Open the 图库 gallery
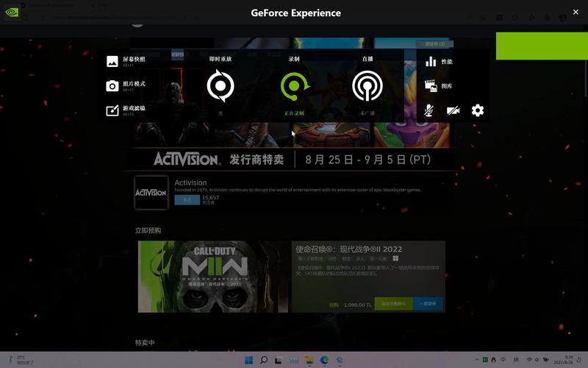 440,86
